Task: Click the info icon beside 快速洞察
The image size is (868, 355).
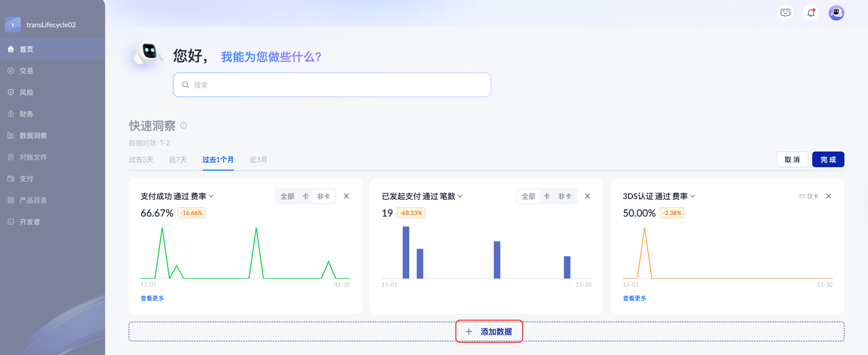Action: tap(184, 126)
